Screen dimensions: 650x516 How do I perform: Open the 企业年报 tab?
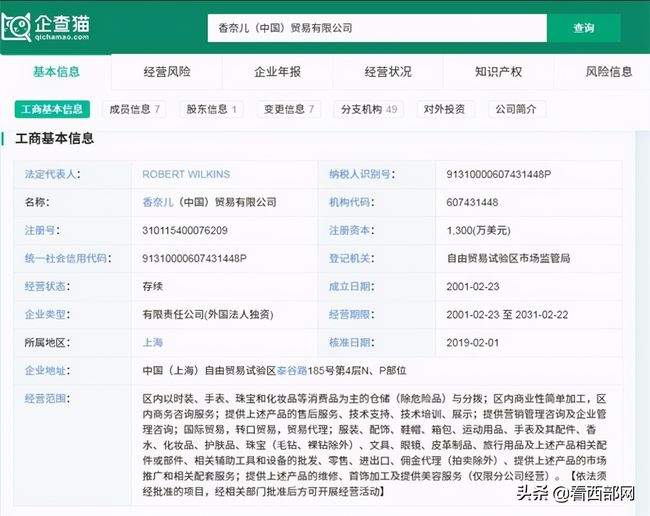(277, 72)
